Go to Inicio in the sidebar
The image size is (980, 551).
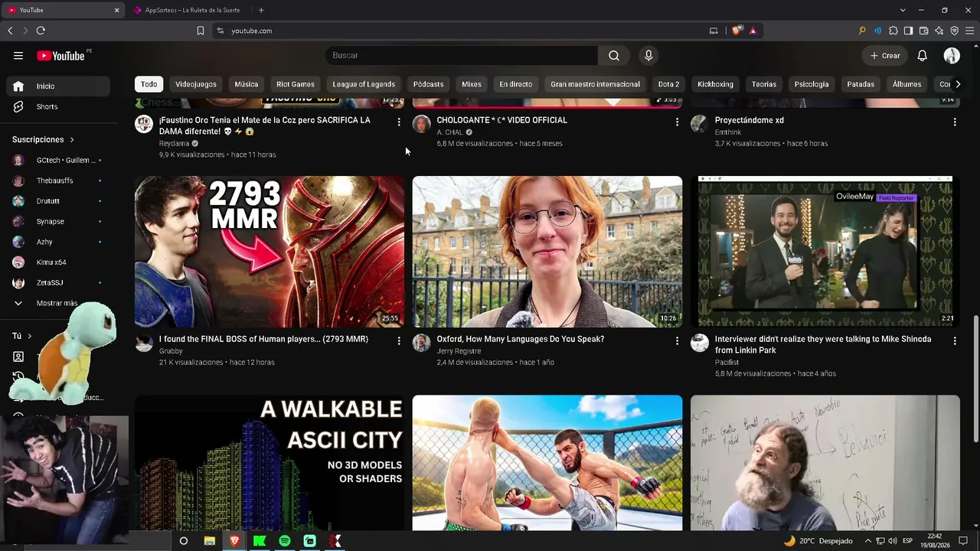[x=58, y=86]
